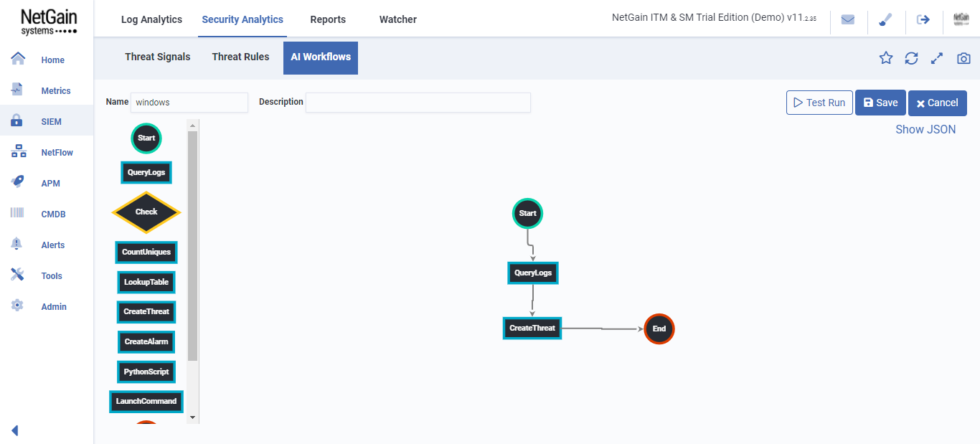The width and height of the screenshot is (980, 444).
Task: Cancel workflow editing
Action: pos(938,103)
